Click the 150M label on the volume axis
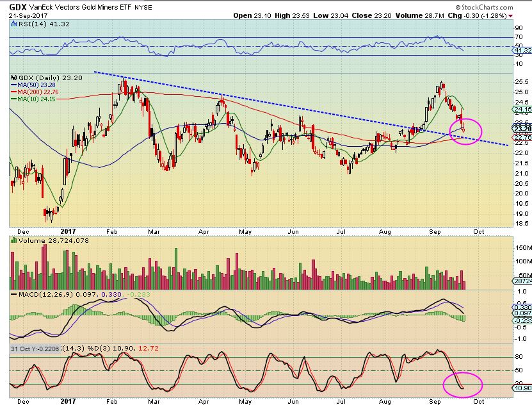The width and height of the screenshot is (532, 405). pos(524,248)
